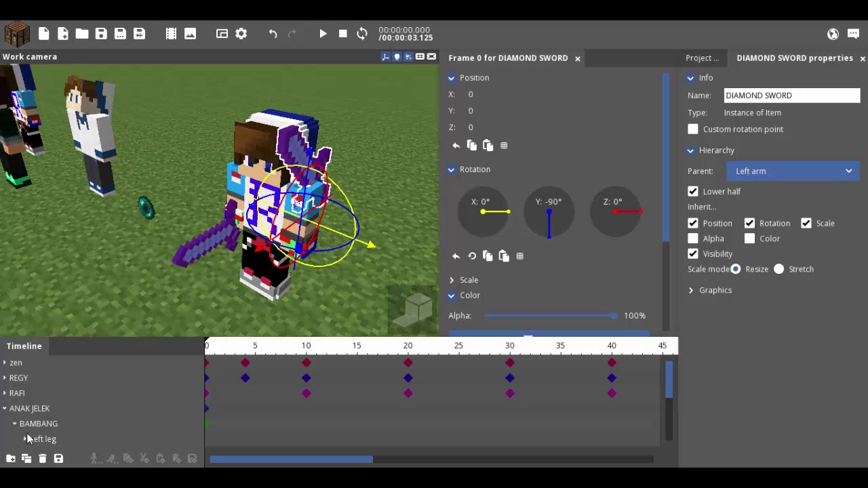The image size is (868, 488).
Task: Toggle Inherit Position checkbox
Action: pyautogui.click(x=693, y=223)
